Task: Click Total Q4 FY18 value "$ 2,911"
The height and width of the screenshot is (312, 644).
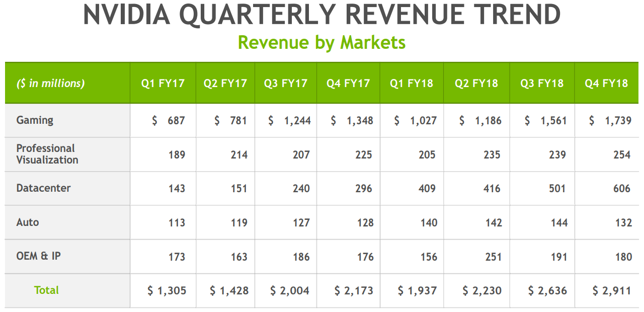Action: (612, 291)
